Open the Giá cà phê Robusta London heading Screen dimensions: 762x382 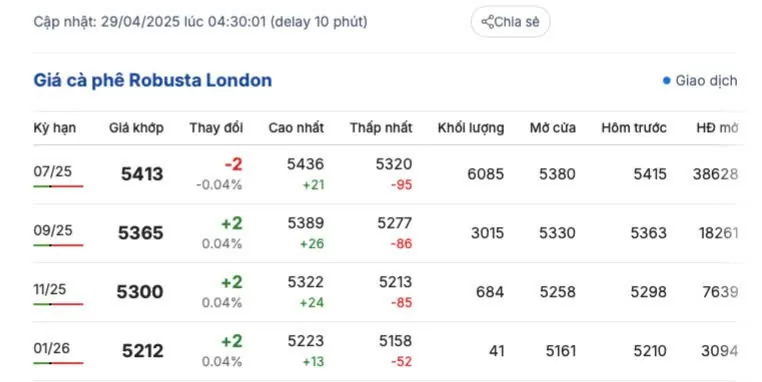point(153,80)
